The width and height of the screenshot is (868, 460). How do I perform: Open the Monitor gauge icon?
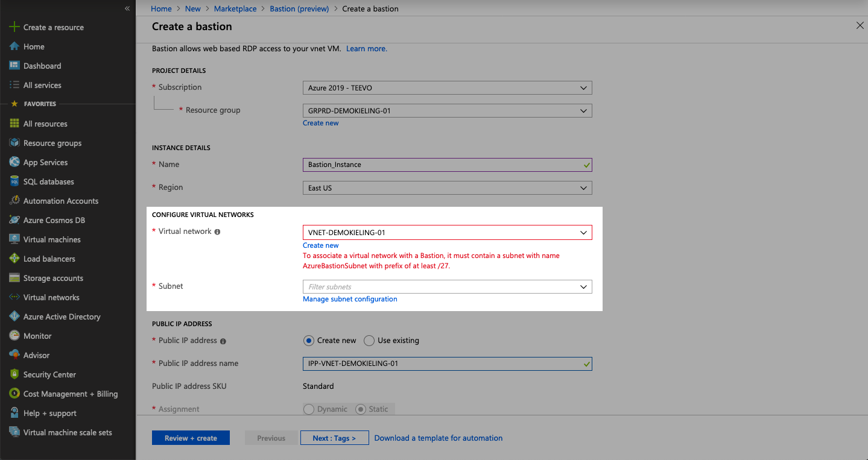tap(14, 336)
